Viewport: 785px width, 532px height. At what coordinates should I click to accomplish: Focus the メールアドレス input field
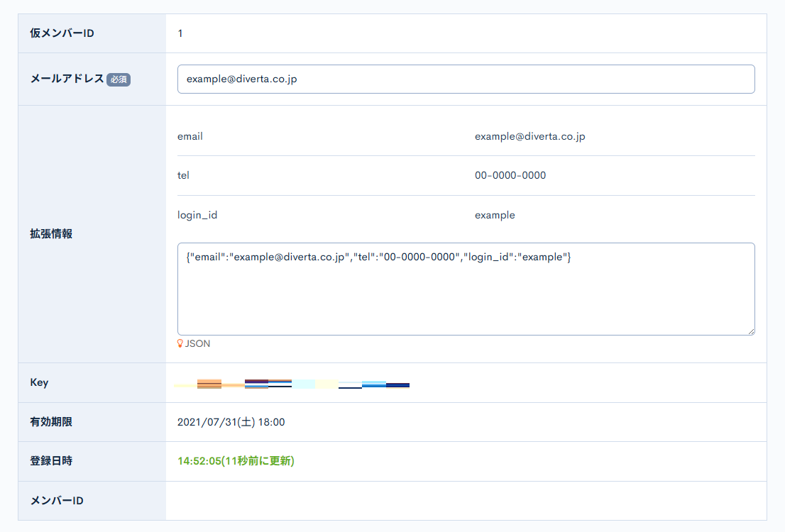point(466,79)
